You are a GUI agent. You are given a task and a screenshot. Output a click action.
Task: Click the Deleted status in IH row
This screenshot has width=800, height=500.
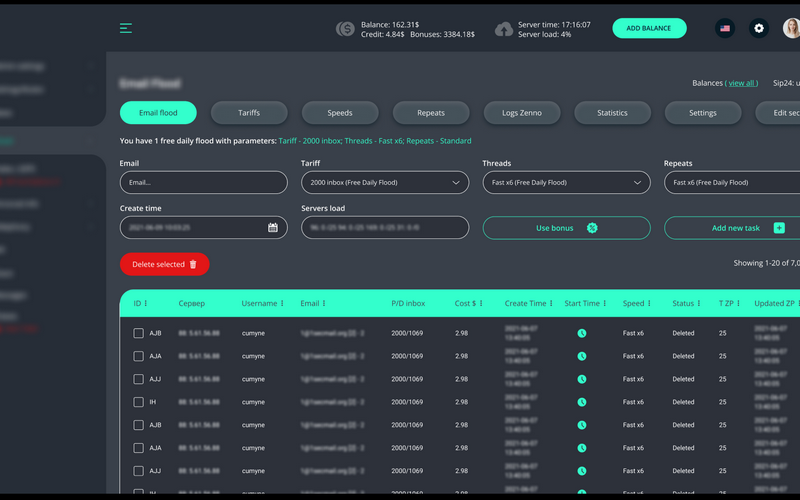click(x=683, y=402)
